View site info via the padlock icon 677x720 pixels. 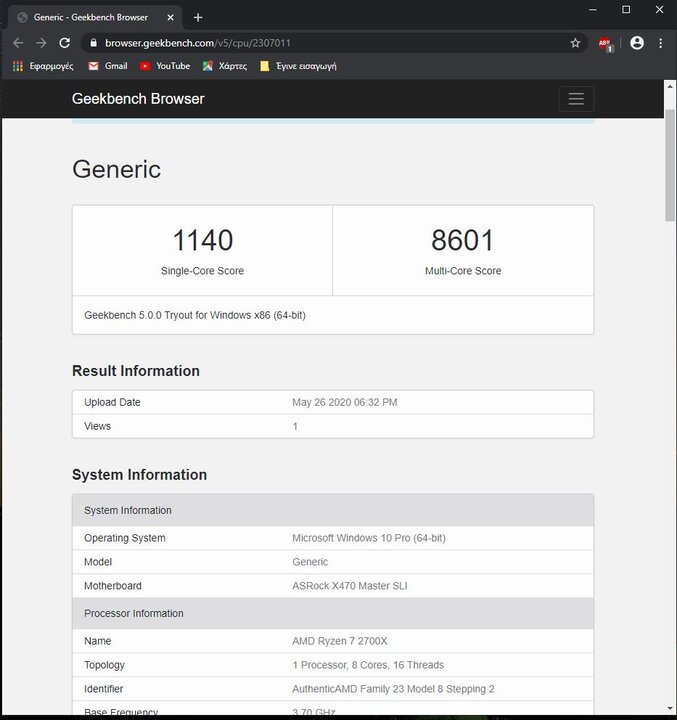(x=94, y=43)
